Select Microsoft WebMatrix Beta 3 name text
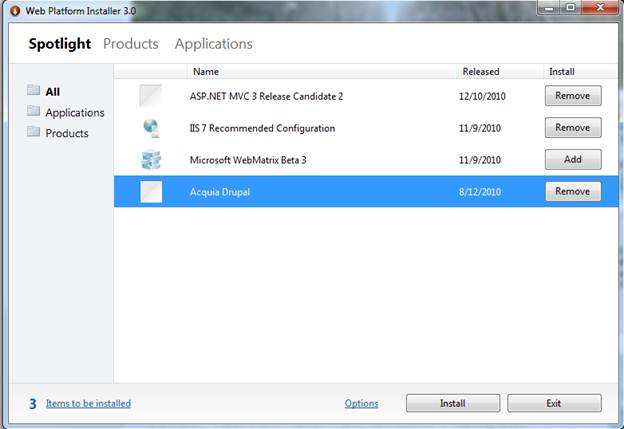This screenshot has width=624, height=429. (x=248, y=160)
